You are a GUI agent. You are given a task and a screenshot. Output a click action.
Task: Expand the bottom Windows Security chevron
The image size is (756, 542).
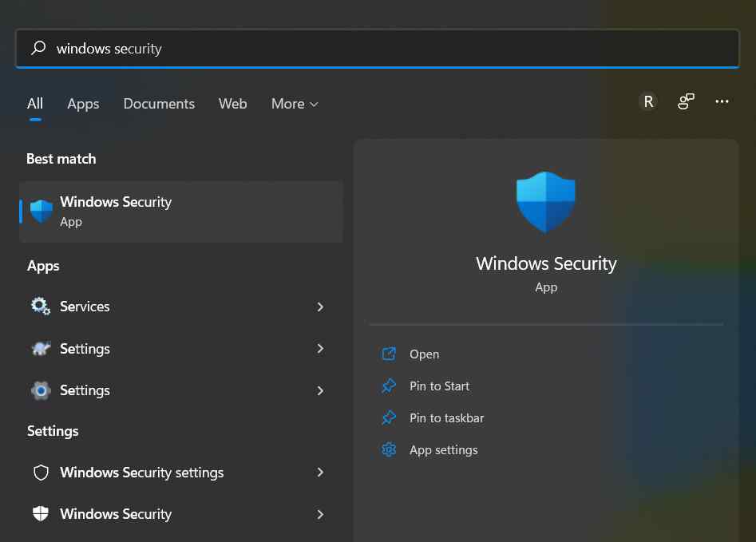pos(320,514)
